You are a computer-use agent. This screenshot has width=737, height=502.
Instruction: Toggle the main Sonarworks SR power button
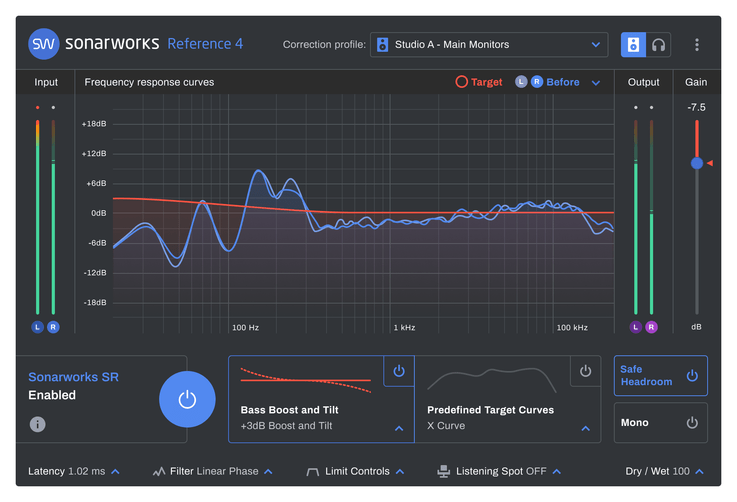[x=187, y=399]
